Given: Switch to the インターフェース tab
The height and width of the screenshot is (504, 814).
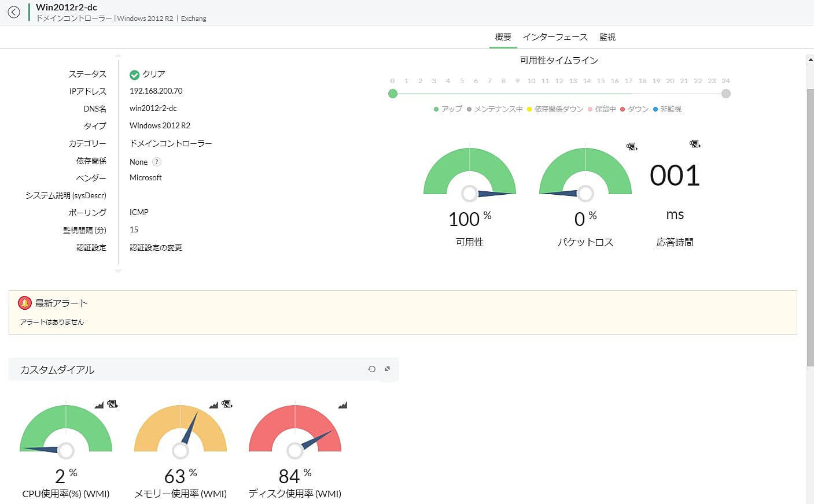Looking at the screenshot, I should click(555, 36).
